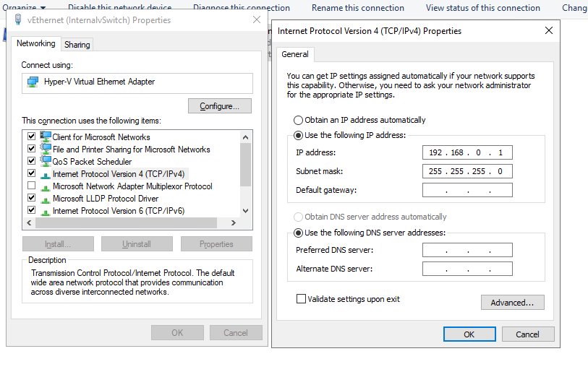Click the vertical scrollbar thumb in items list

tap(246, 165)
